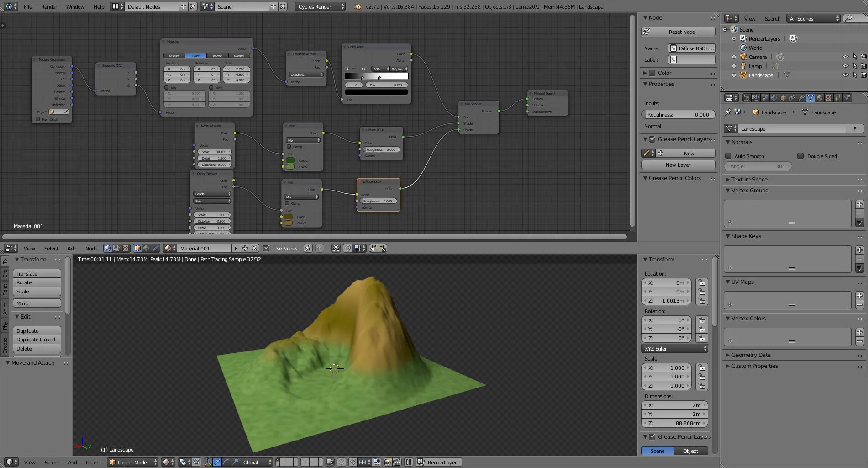Adjust the Roughness slider in Properties panel
Image resolution: width=868 pixels, height=468 pixels.
(x=679, y=115)
